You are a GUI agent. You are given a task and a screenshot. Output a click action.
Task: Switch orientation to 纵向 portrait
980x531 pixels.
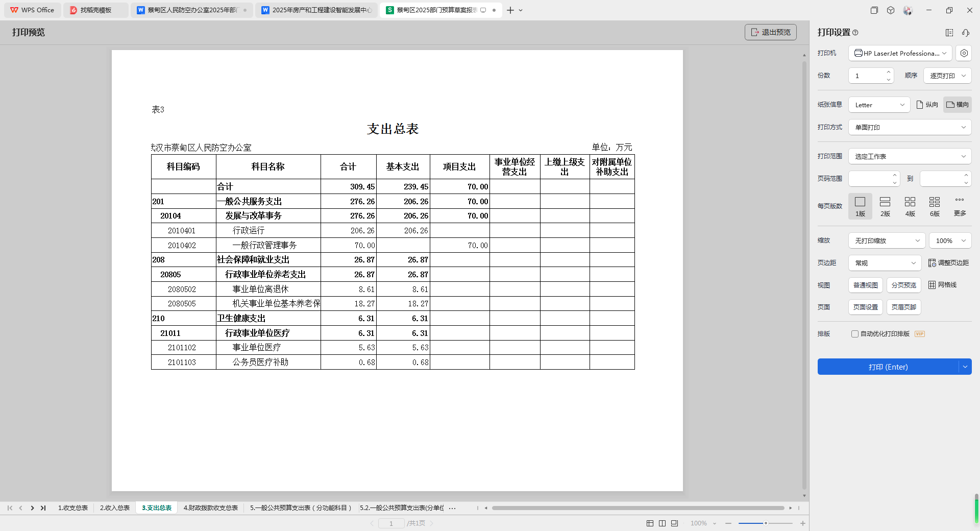(x=927, y=105)
